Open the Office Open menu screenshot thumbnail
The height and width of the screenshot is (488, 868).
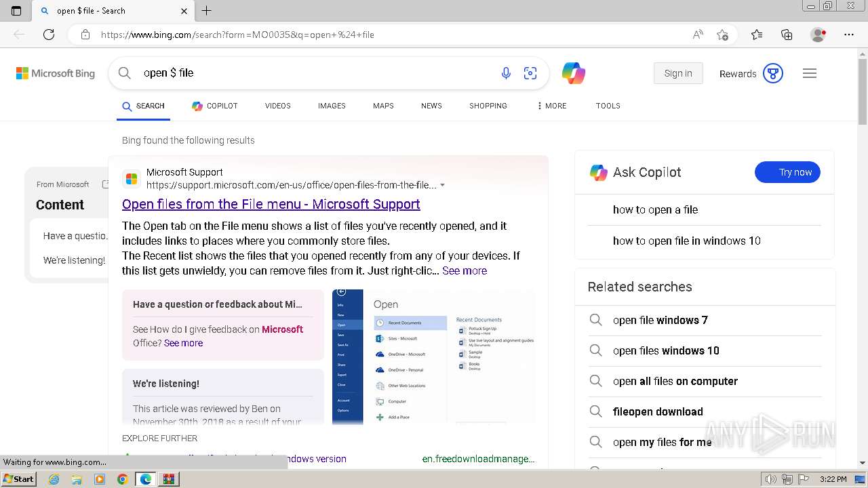(x=434, y=357)
